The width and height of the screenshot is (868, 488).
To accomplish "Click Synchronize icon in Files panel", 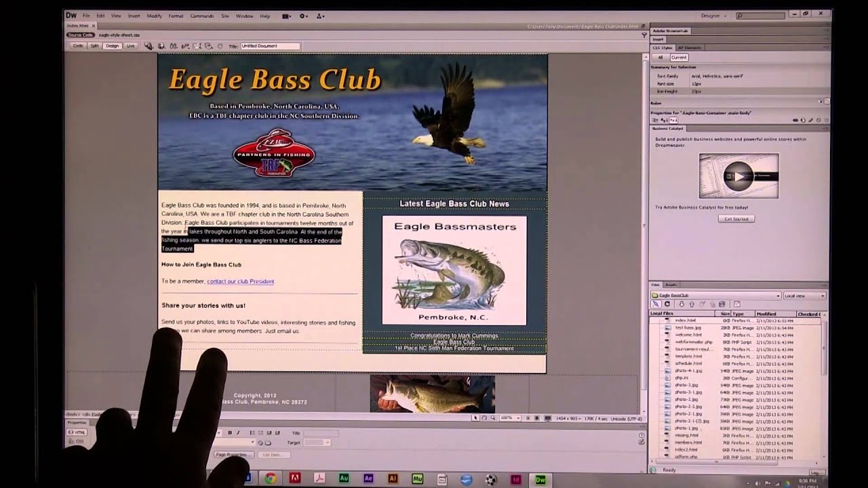I will point(722,304).
